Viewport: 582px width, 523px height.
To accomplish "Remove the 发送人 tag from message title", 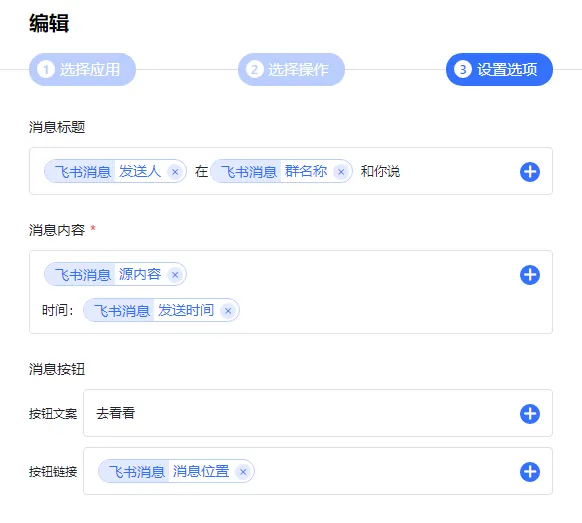I will [x=175, y=172].
